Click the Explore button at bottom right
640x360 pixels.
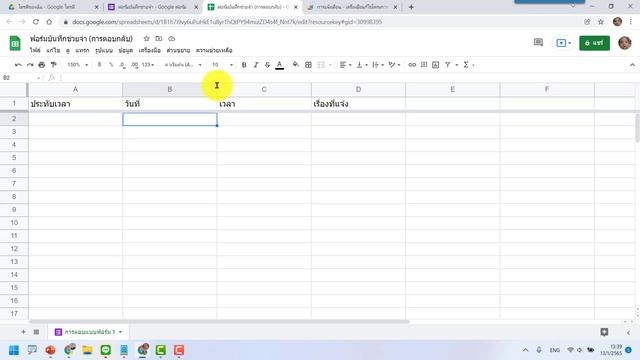(x=604, y=332)
